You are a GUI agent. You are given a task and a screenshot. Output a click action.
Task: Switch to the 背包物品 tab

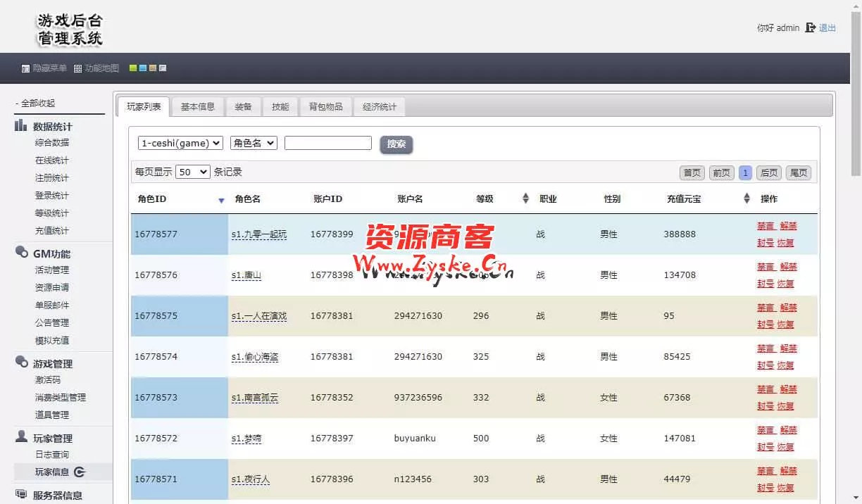tap(325, 107)
